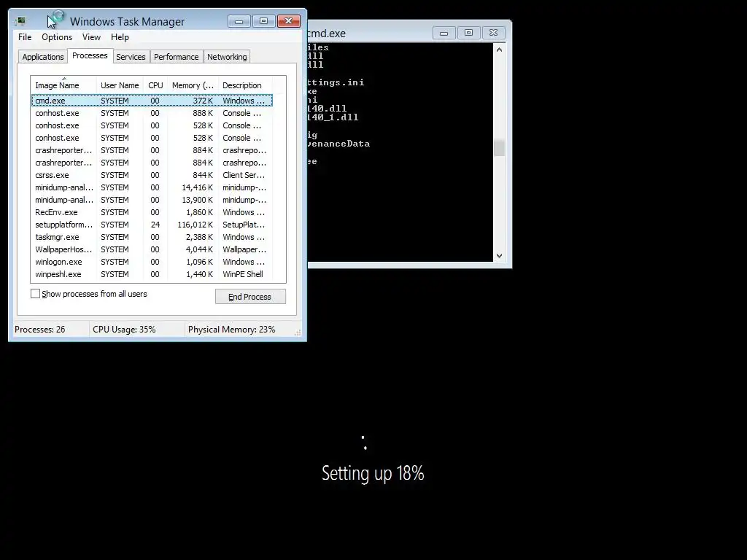The height and width of the screenshot is (560, 747).
Task: Switch to the Applications tab
Action: pyautogui.click(x=43, y=57)
